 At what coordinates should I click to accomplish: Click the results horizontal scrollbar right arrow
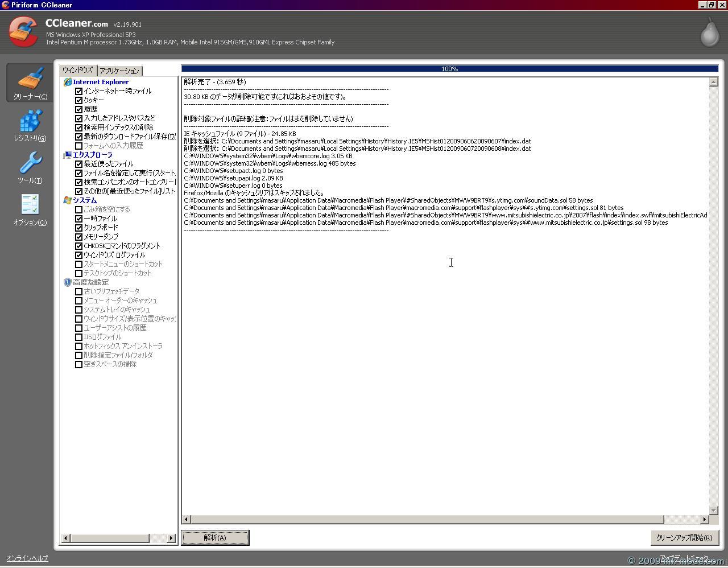[705, 519]
